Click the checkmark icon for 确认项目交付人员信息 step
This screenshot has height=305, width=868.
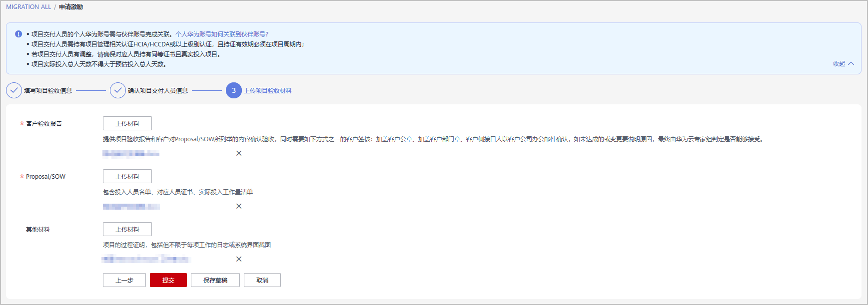coord(118,90)
